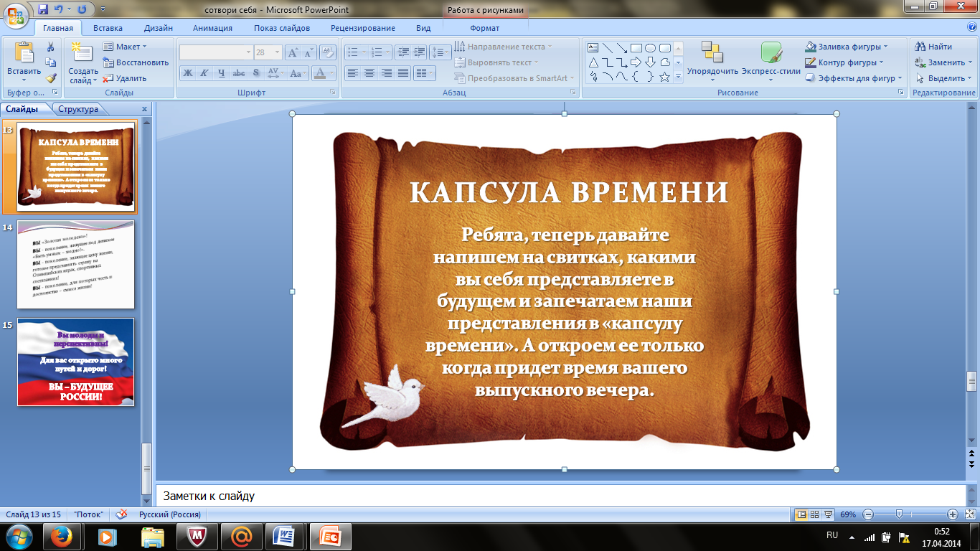Select the Oval shape
Screen dimensions: 980x551
pyautogui.click(x=650, y=48)
